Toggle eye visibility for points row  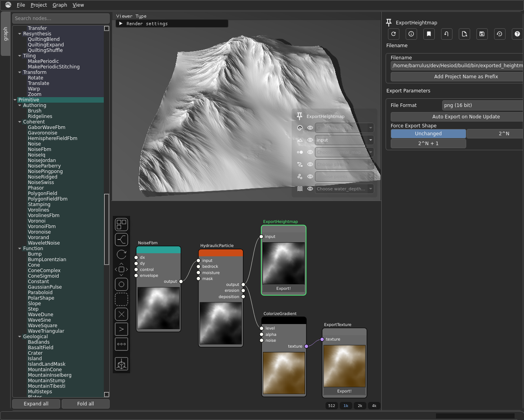point(310,177)
